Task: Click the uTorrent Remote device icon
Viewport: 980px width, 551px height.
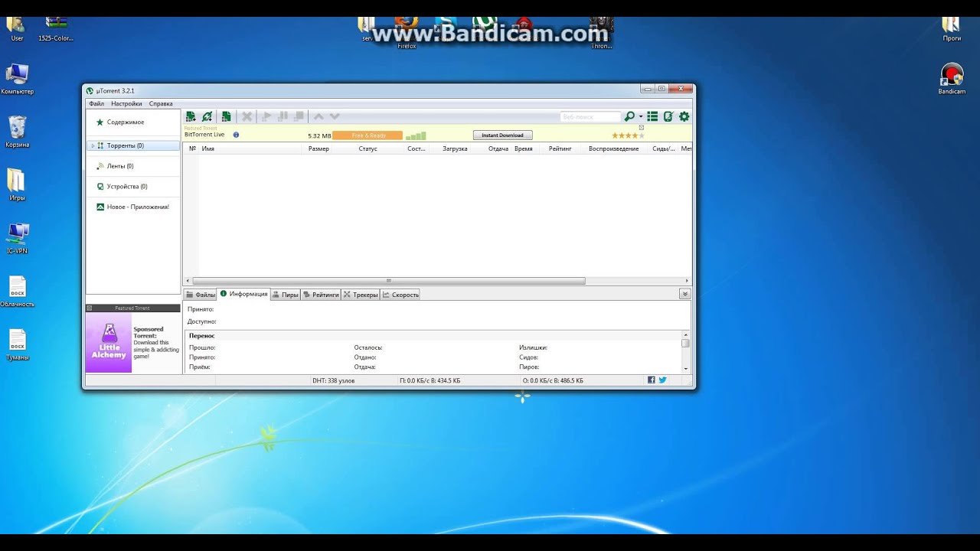Action: tap(668, 116)
